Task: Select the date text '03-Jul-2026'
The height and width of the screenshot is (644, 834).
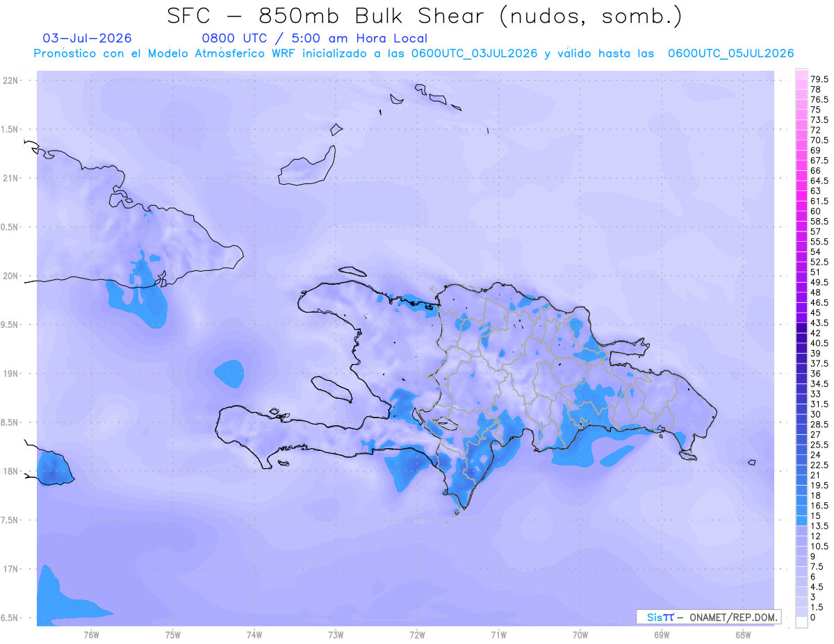Action: [x=87, y=38]
